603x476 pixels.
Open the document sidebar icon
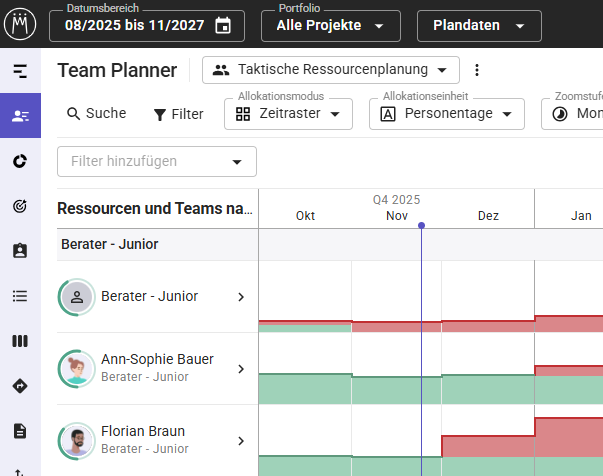point(20,431)
